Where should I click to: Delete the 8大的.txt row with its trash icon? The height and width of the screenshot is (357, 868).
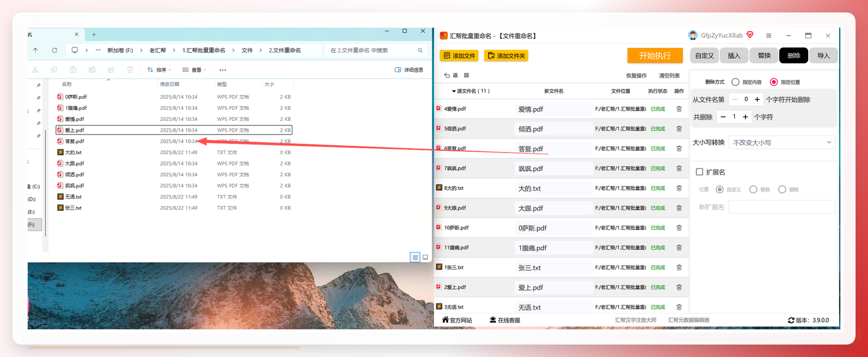(679, 188)
